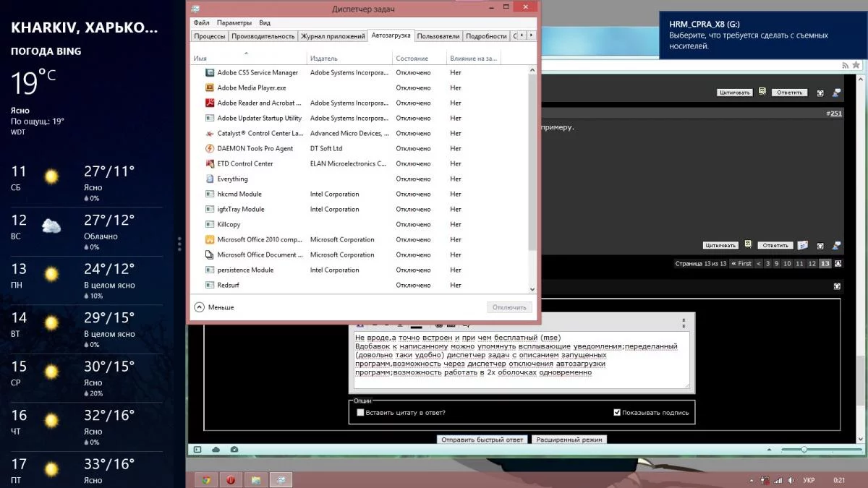This screenshot has height=488, width=868.
Task: Click 'Отключить' button in Task Manager
Action: [x=510, y=307]
